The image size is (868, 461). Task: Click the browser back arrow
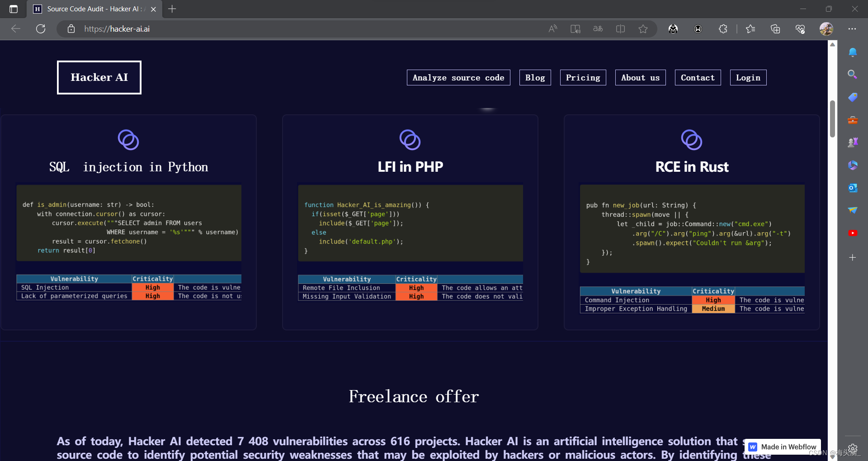[16, 29]
